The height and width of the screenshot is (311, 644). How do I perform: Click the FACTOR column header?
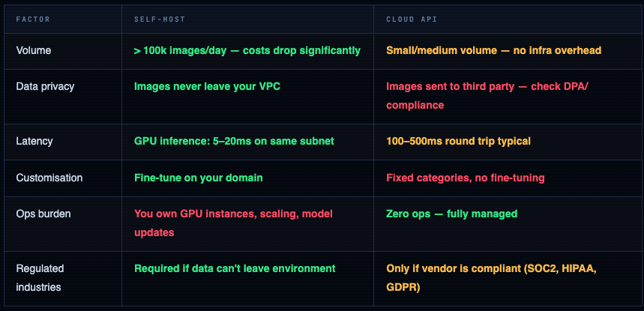coord(34,19)
